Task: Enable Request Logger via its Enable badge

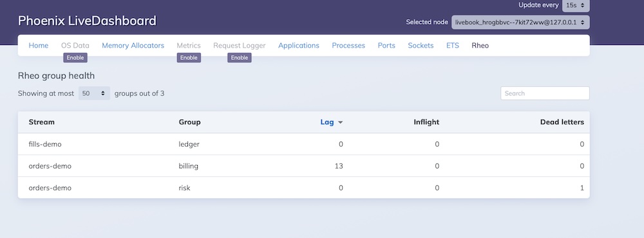Action: [240, 58]
